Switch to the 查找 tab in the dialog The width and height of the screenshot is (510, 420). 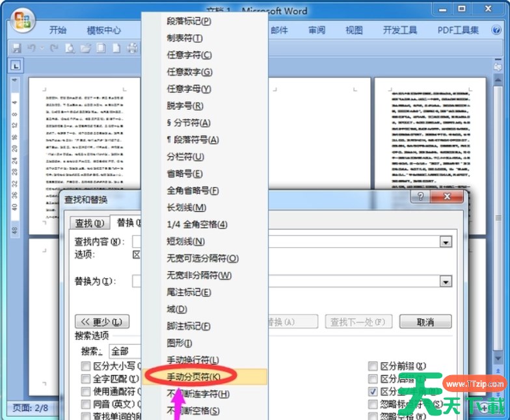pos(90,223)
